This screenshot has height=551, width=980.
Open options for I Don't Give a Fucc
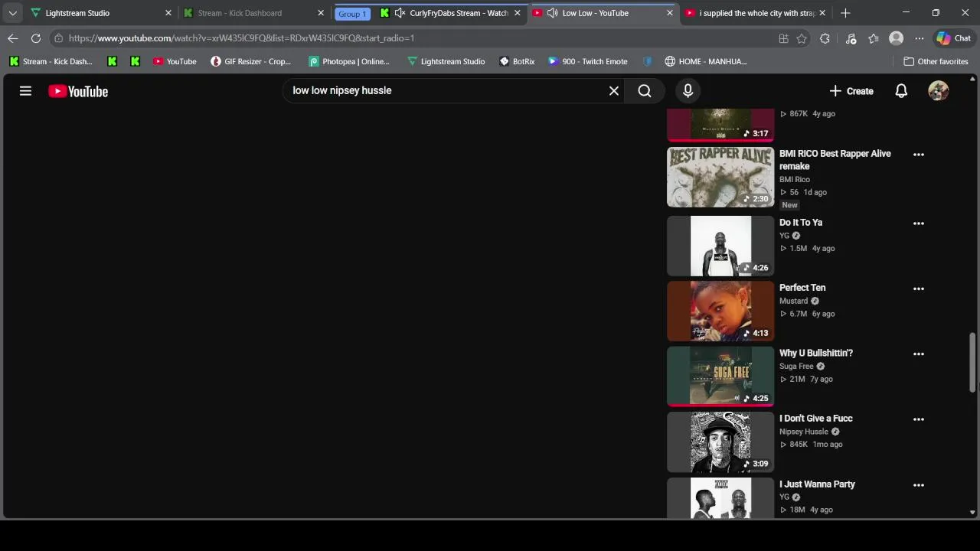tap(919, 419)
